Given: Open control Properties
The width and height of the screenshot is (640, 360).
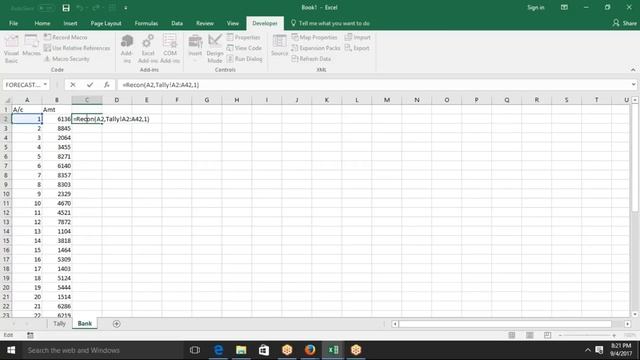Looking at the screenshot, I should pos(244,37).
